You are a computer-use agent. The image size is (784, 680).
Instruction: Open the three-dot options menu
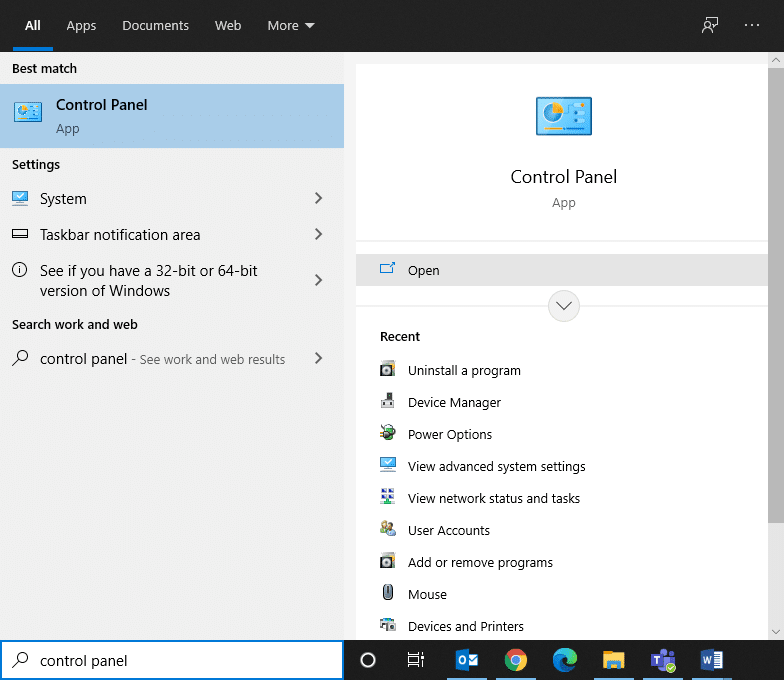tap(752, 26)
